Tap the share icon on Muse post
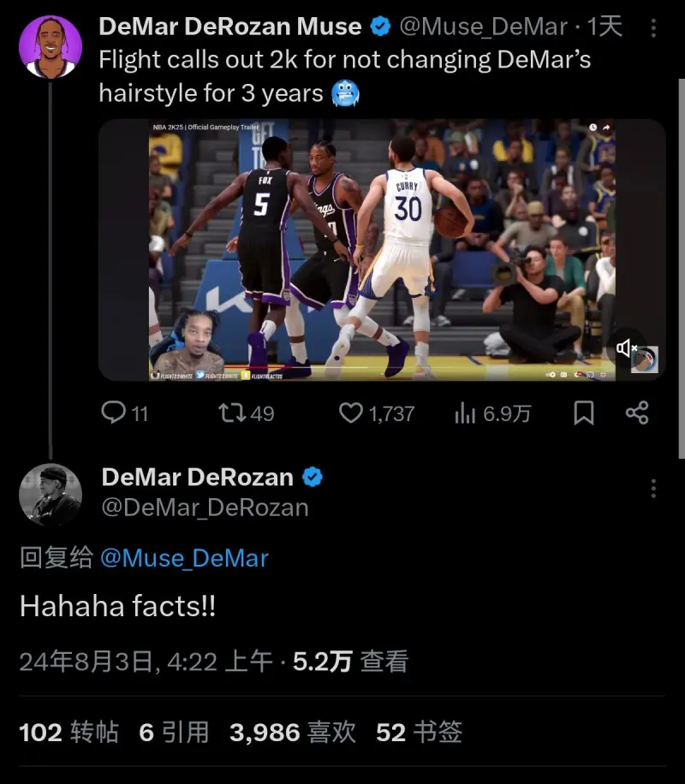This screenshot has height=784, width=685. (637, 413)
